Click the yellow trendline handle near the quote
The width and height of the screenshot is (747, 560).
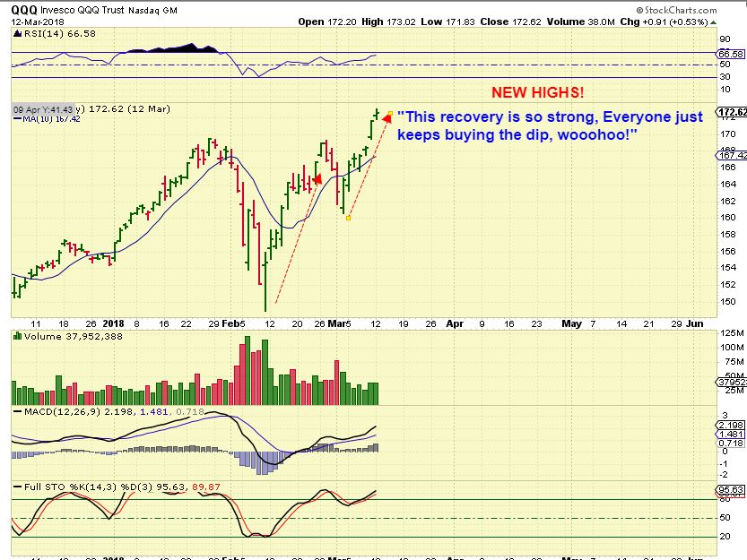coord(390,113)
